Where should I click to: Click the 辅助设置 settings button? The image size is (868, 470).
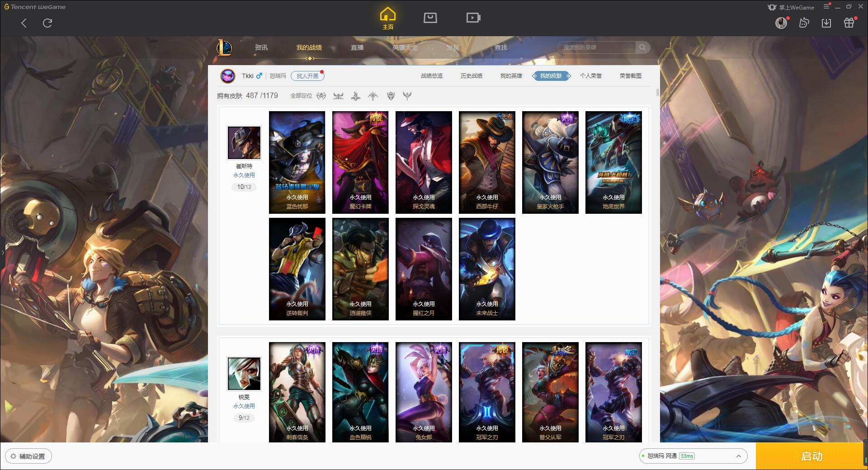tap(28, 456)
